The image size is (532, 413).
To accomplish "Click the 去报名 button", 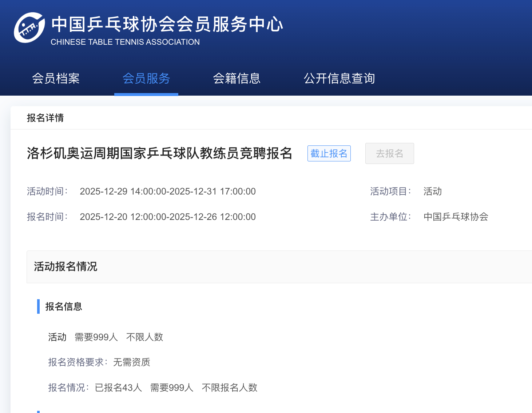I will pos(389,153).
